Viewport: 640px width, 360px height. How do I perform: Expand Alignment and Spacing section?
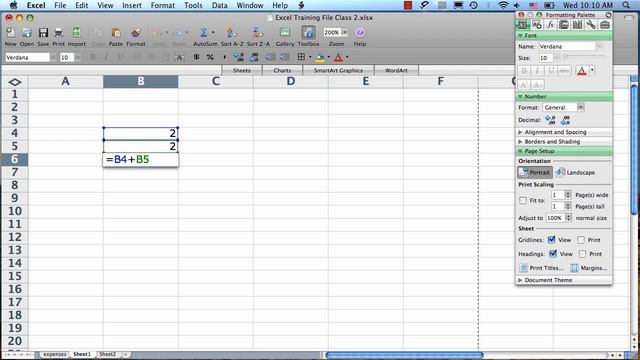point(520,132)
